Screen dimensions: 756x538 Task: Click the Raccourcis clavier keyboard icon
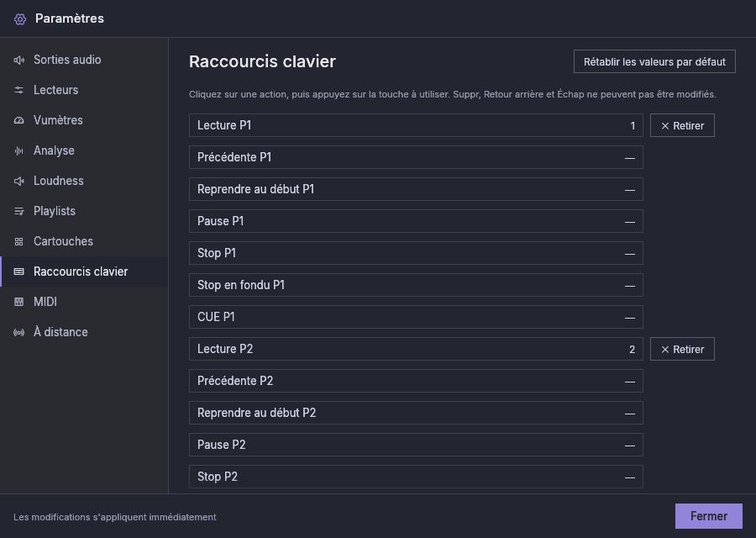(x=18, y=272)
